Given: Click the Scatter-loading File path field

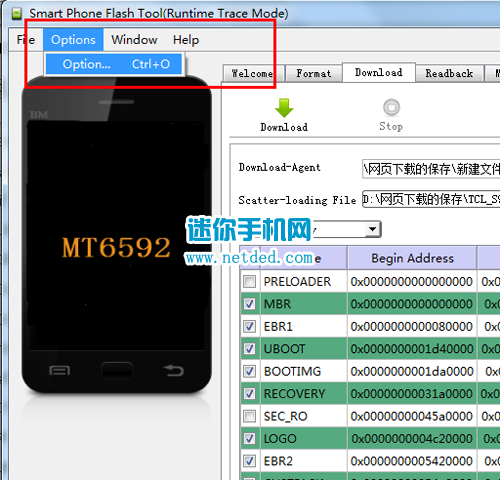Looking at the screenshot, I should tap(431, 199).
